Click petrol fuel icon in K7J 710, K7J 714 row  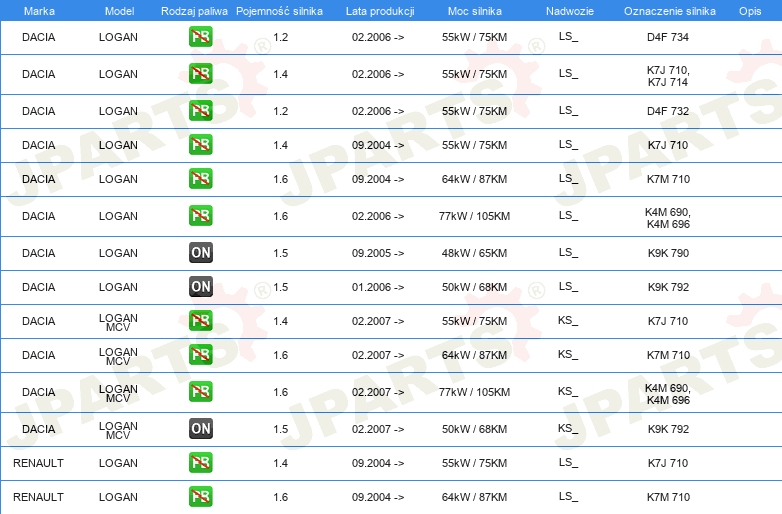click(x=200, y=74)
